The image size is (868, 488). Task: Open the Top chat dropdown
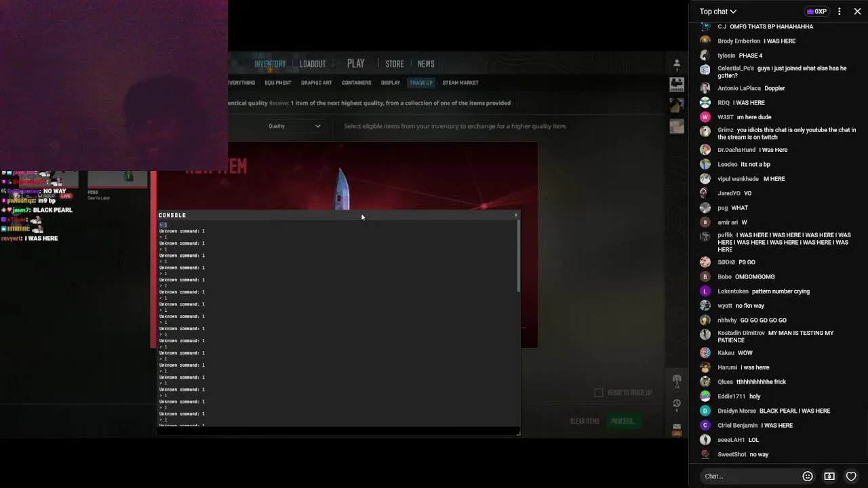pyautogui.click(x=718, y=12)
